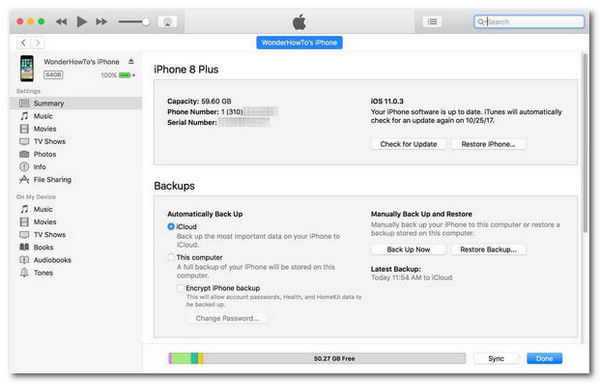Click the Restore iPhone button

click(x=488, y=144)
